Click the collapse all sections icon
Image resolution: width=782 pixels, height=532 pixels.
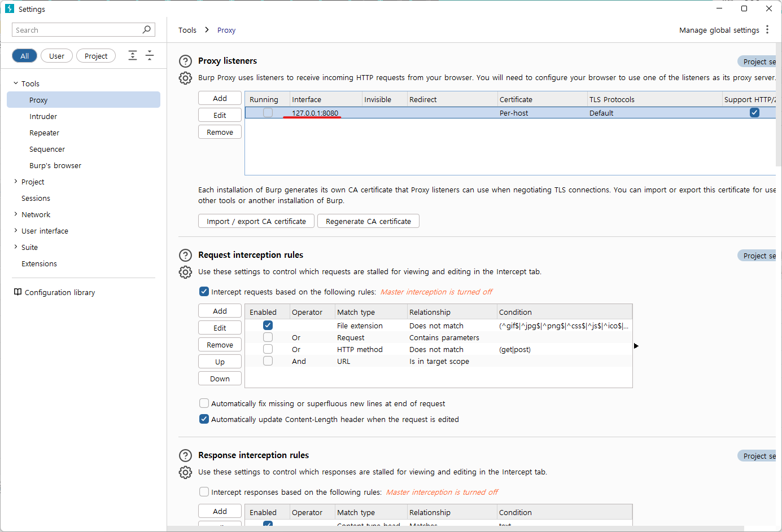coord(150,55)
